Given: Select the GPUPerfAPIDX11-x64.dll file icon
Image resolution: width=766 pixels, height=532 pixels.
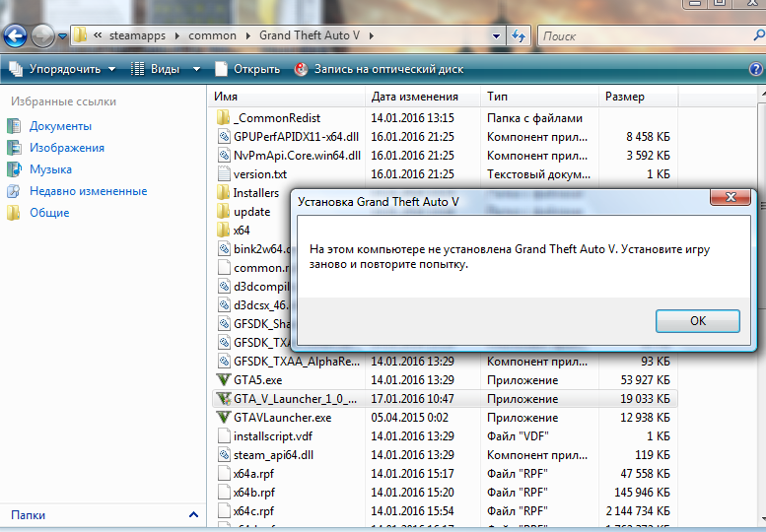Looking at the screenshot, I should point(224,137).
